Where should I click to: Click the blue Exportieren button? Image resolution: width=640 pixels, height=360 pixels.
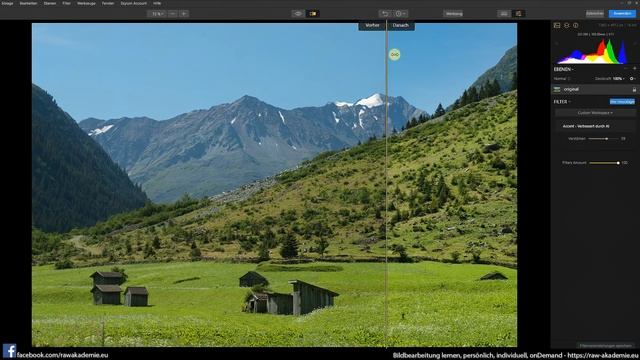[622, 14]
